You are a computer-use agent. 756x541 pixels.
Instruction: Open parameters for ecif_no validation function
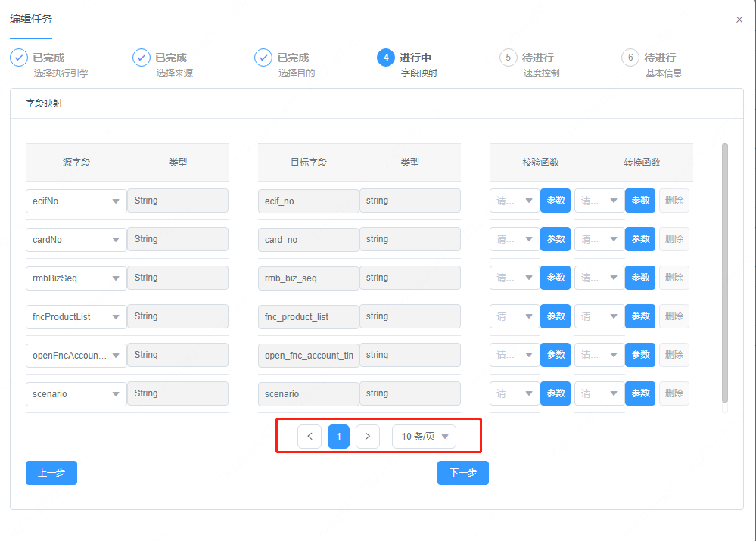point(555,201)
